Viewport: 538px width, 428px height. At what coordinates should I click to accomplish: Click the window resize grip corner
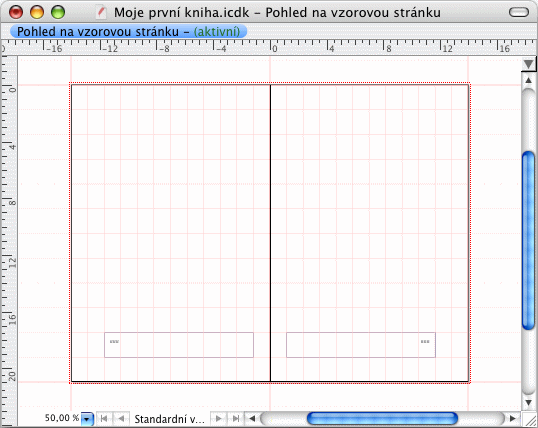coord(529,420)
